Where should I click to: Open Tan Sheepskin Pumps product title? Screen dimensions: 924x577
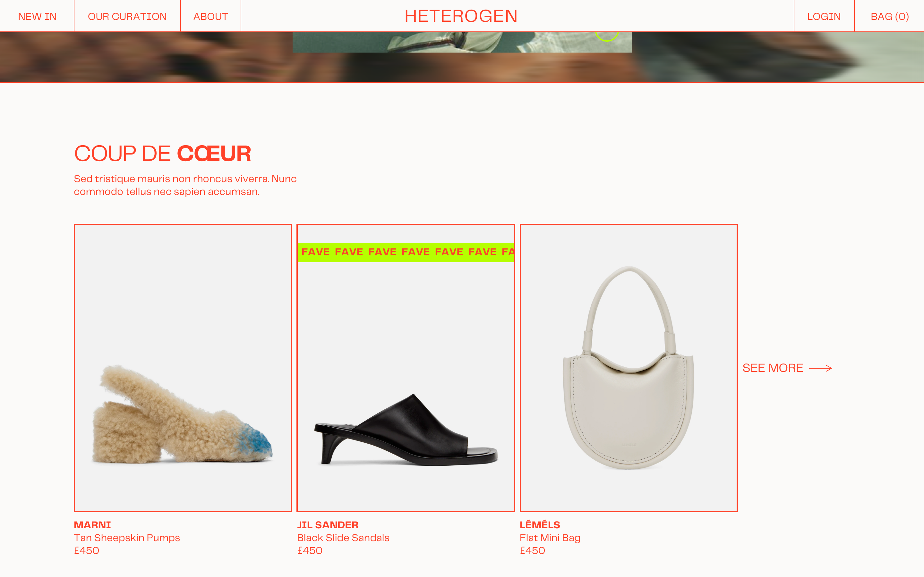coord(127,538)
